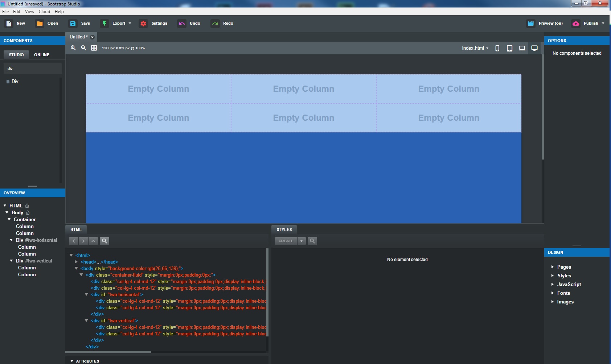Collapse the ATTRIBUTES section
611x364 pixels.
(72, 361)
